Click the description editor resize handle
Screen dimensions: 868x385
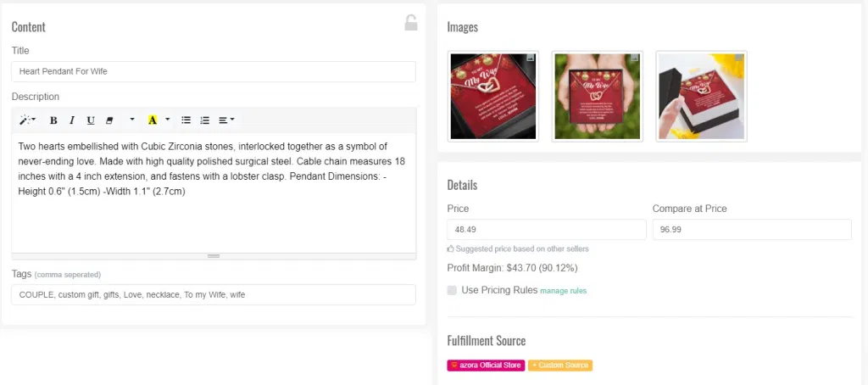coord(214,255)
